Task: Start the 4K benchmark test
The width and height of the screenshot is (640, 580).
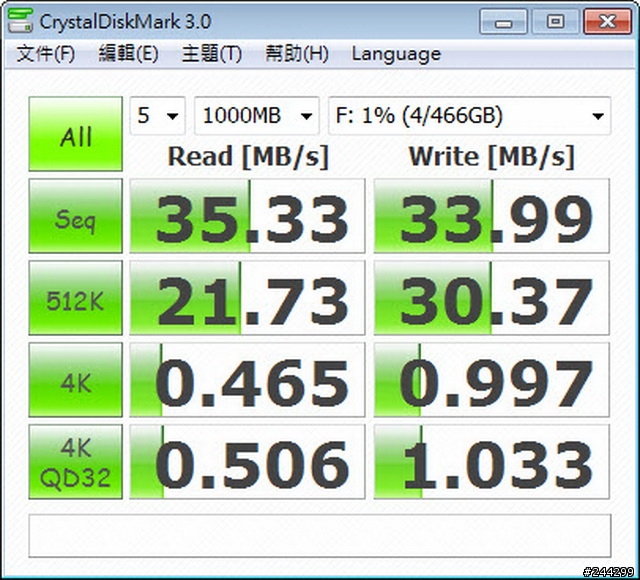Action: pyautogui.click(x=76, y=380)
